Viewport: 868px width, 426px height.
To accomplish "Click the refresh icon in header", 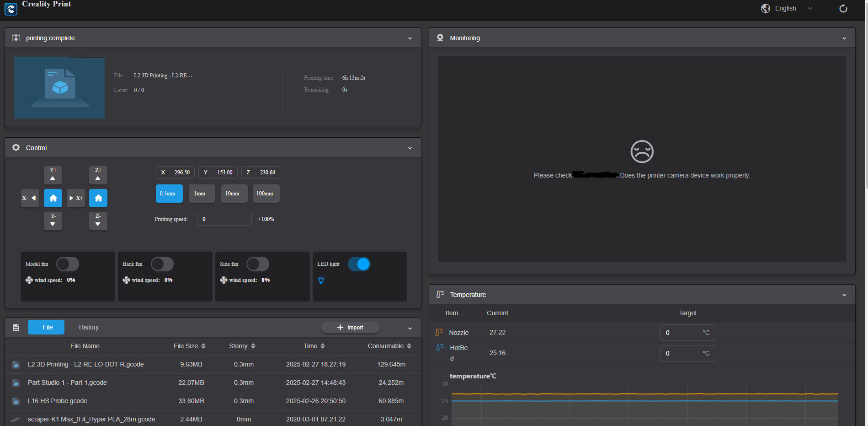I will coord(843,8).
